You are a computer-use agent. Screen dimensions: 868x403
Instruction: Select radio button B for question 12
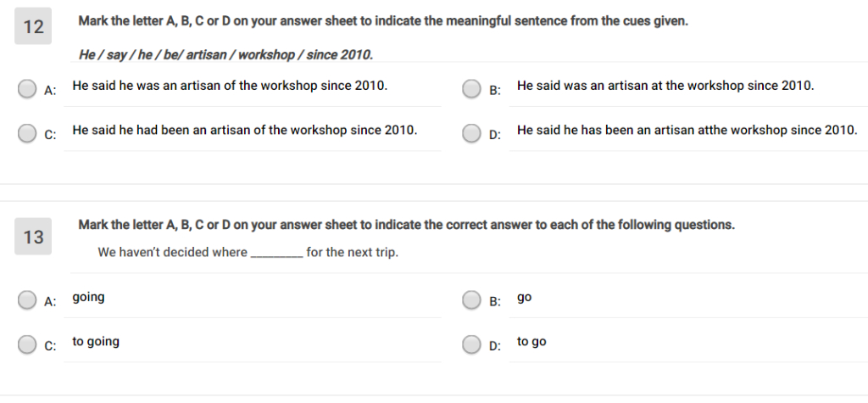pyautogui.click(x=471, y=89)
